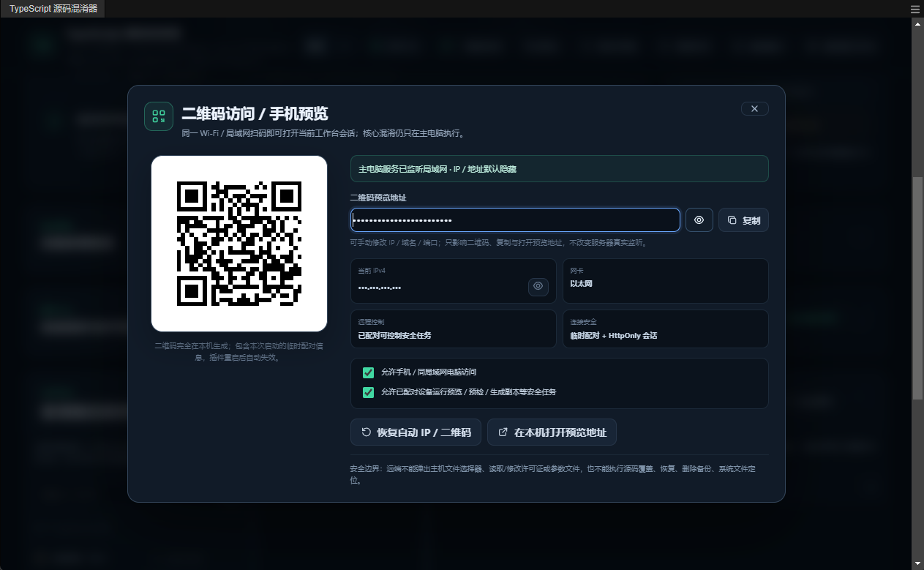Click the 二维码预览地址 label
Screen dimensions: 924x570
(378, 198)
